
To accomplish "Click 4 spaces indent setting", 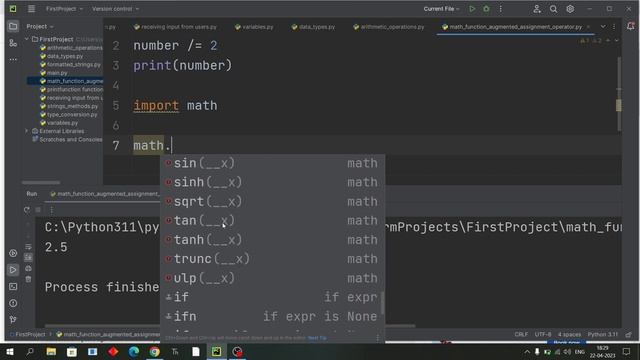I will point(569,334).
